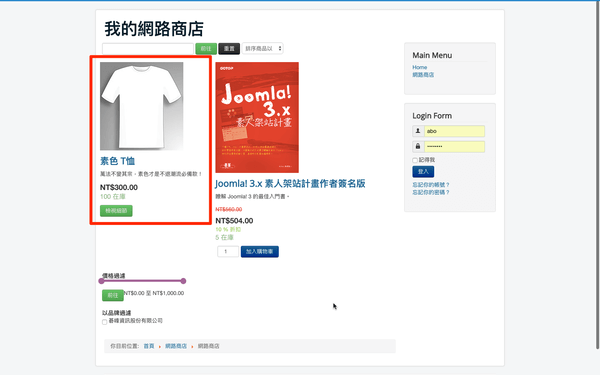The image size is (600, 375).
Task: Click the lock icon beside password field
Action: (418, 146)
